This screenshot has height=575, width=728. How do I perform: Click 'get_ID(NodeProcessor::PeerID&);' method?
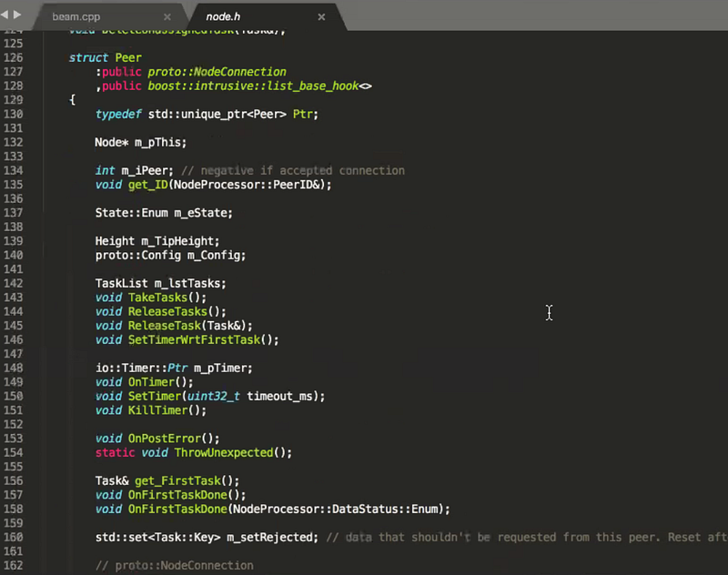230,185
